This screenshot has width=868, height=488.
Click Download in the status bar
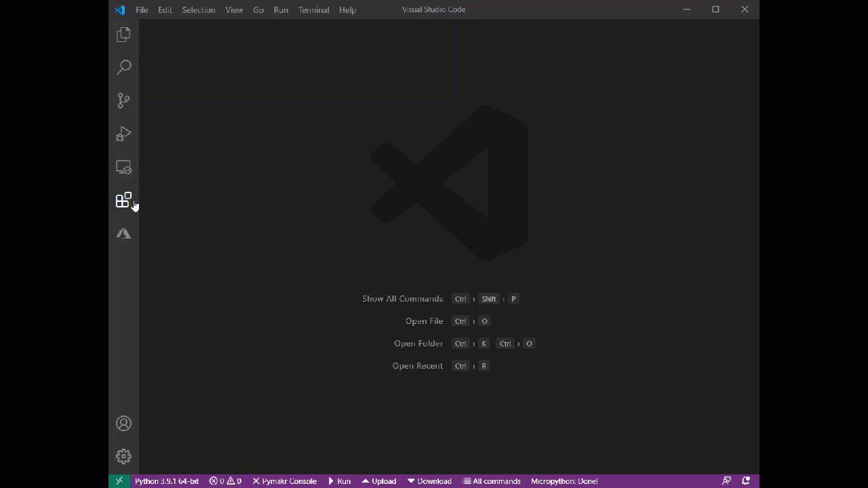(430, 481)
